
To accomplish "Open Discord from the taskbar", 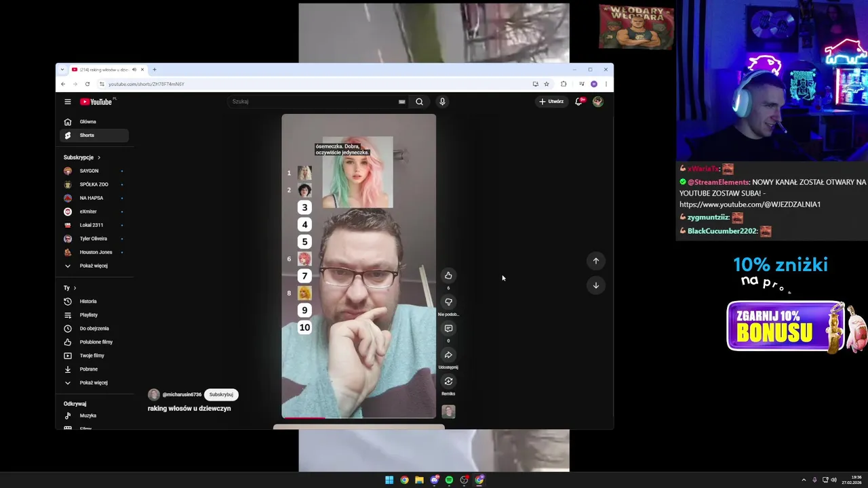I will pyautogui.click(x=434, y=480).
